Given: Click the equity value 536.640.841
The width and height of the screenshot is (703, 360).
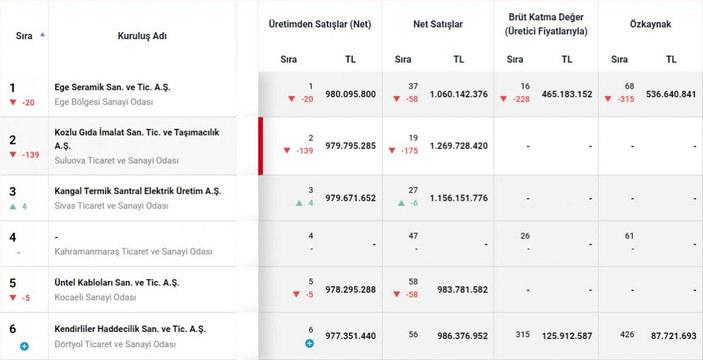Looking at the screenshot, I should (671, 94).
